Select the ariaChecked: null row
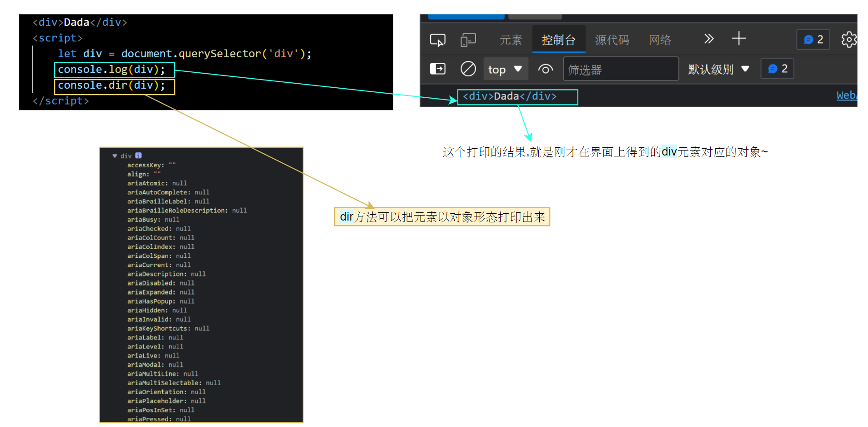Screen dimensions: 868x427 (x=159, y=229)
